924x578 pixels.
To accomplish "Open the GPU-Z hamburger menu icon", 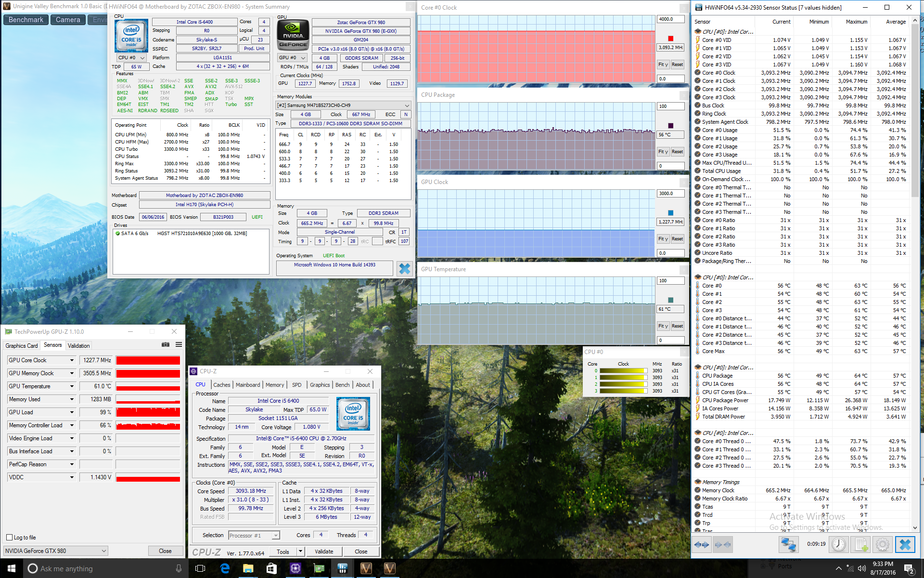I will pos(179,344).
